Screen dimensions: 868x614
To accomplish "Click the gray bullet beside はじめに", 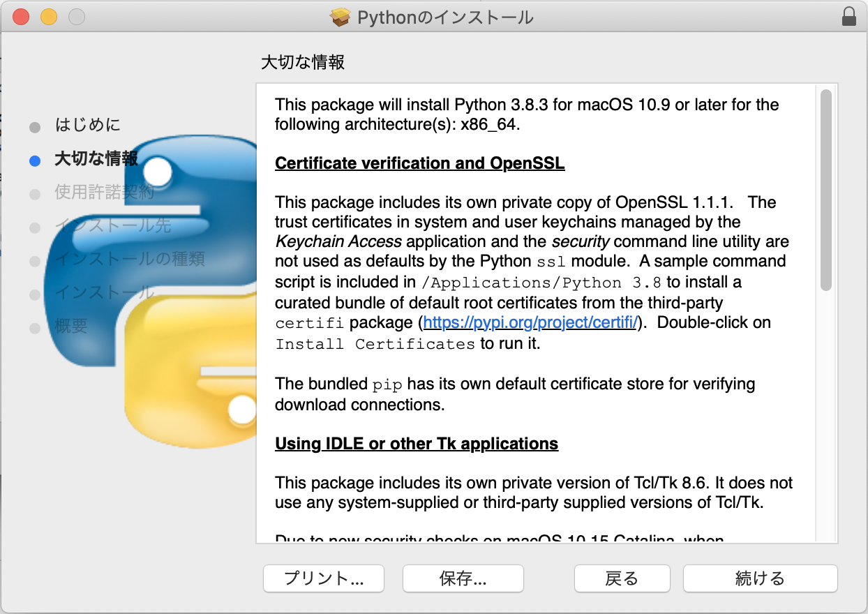I will point(35,128).
